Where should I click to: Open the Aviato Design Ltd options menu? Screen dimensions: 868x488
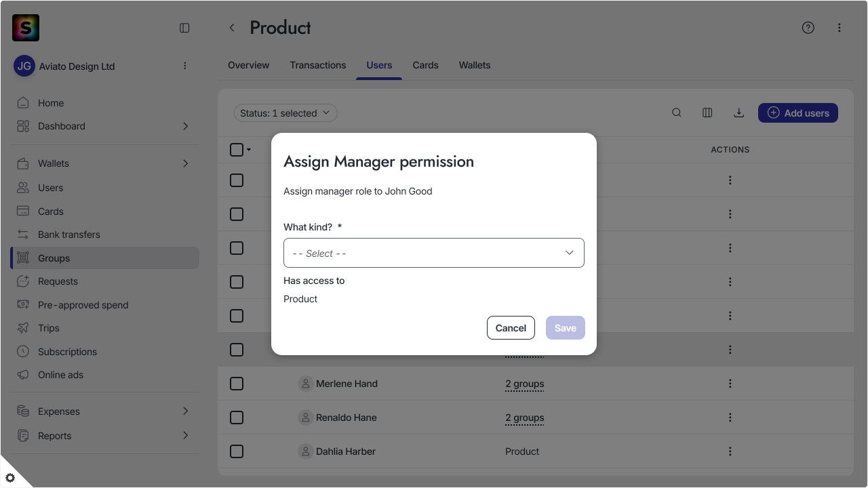[184, 66]
